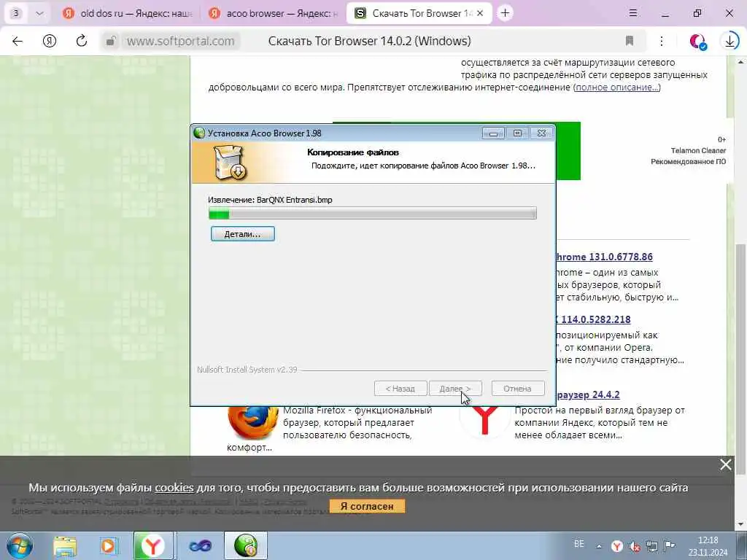Open the 114.0.5282.218 browser link

(593, 319)
